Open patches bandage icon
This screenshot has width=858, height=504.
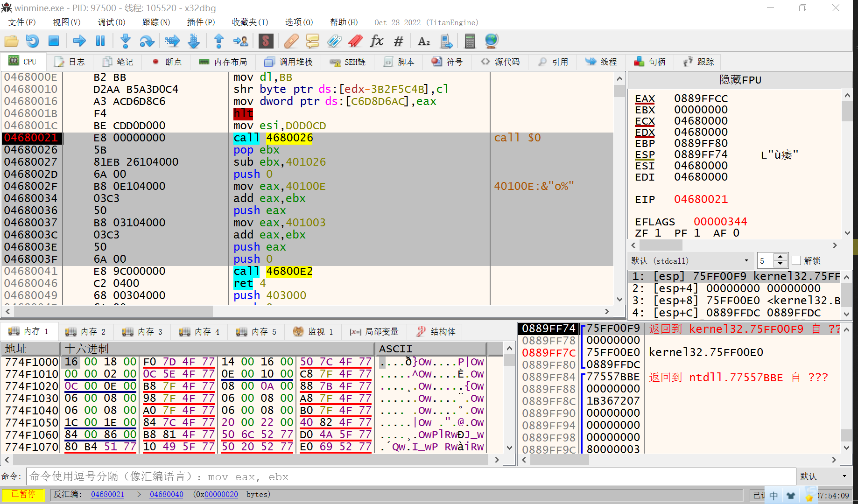[291, 41]
